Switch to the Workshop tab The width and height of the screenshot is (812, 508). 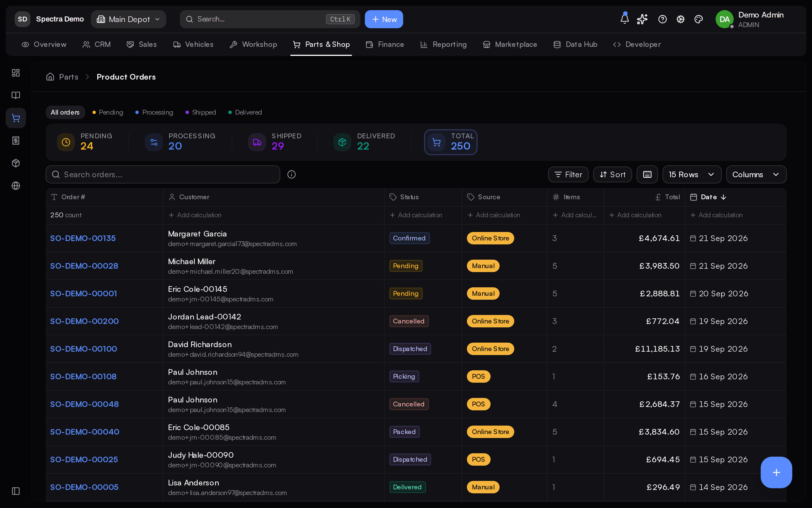tap(253, 44)
